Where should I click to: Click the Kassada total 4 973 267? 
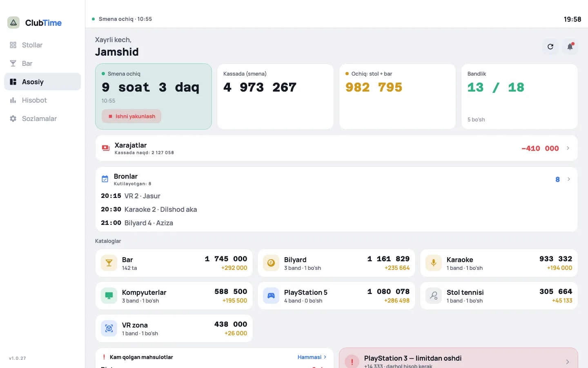click(x=260, y=87)
